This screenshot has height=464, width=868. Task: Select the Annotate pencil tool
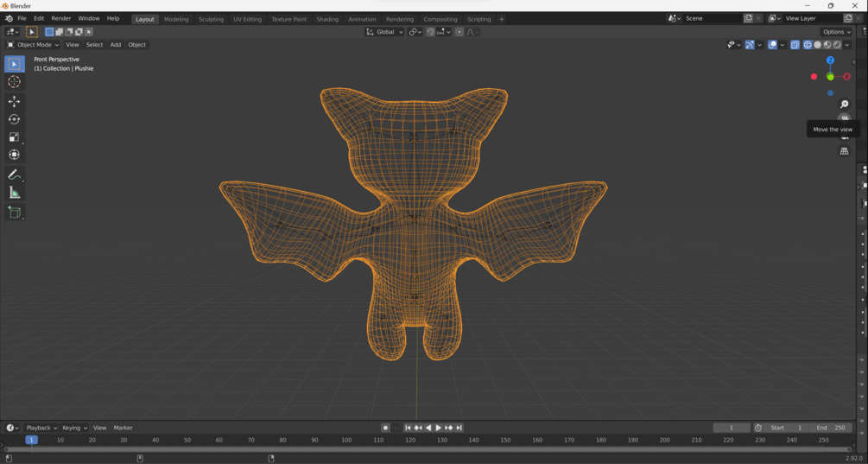15,175
